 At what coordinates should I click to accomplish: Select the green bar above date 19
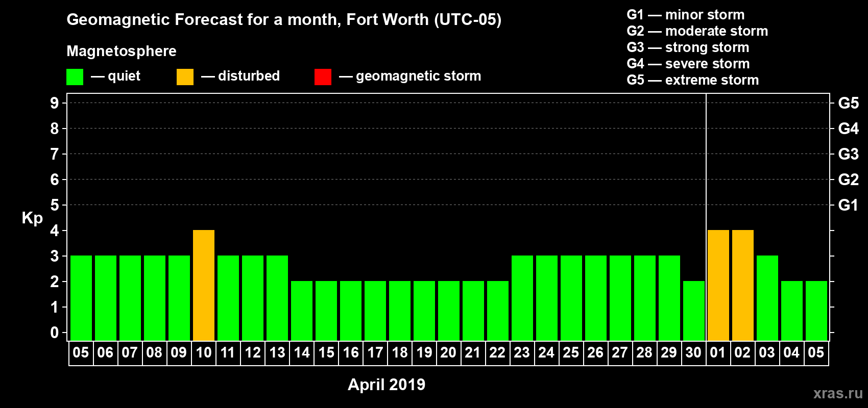tap(424, 311)
